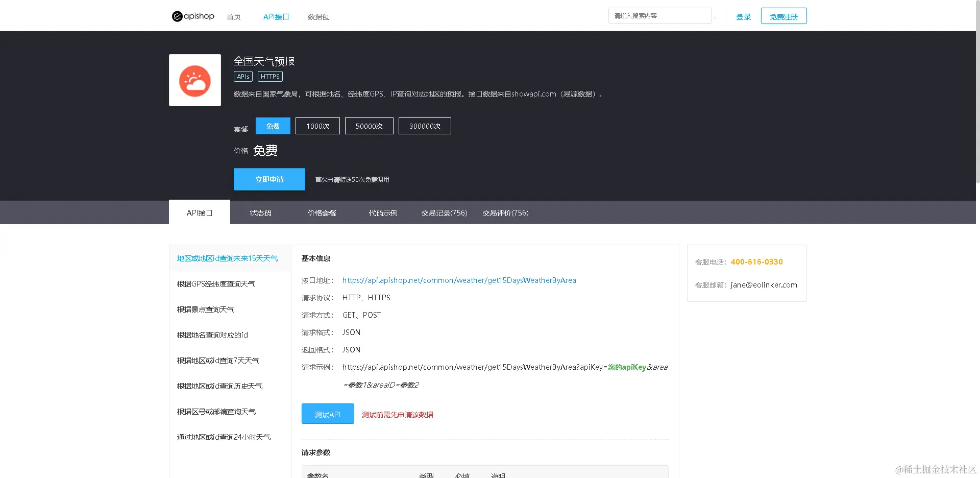Select 根据地区或id查询历史天气 in the sidebar

[230, 386]
